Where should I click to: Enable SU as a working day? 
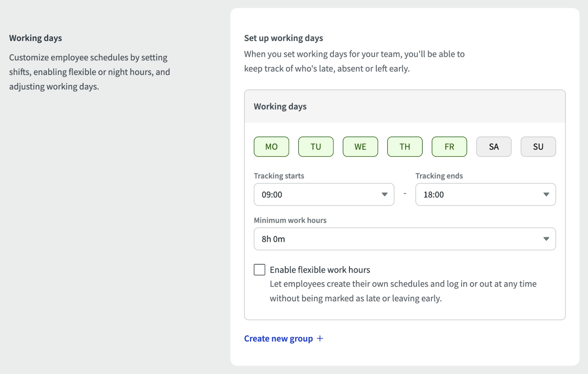[x=538, y=147]
